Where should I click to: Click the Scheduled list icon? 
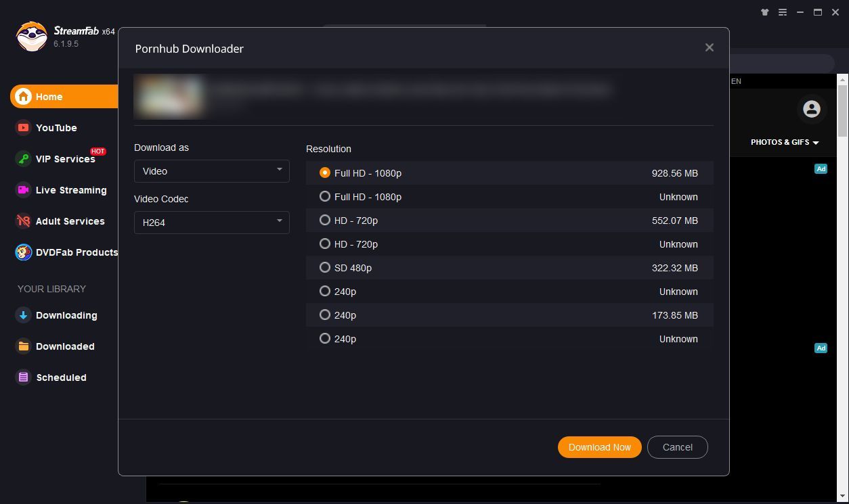click(x=24, y=377)
